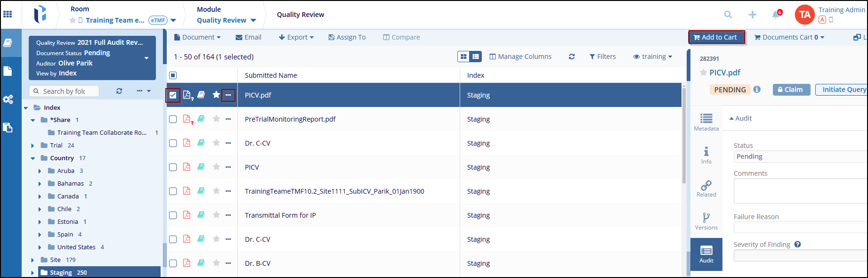Open the settings gears icon in left sidebar

pos(8,99)
